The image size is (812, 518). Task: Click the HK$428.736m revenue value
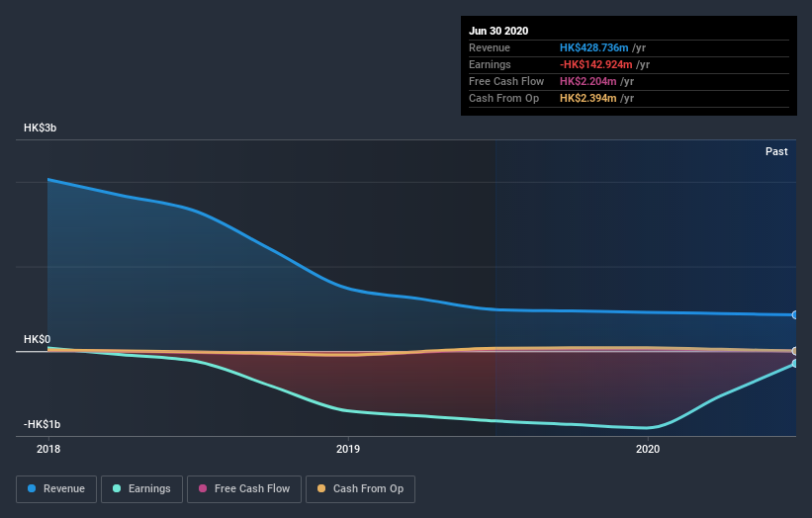click(x=594, y=47)
